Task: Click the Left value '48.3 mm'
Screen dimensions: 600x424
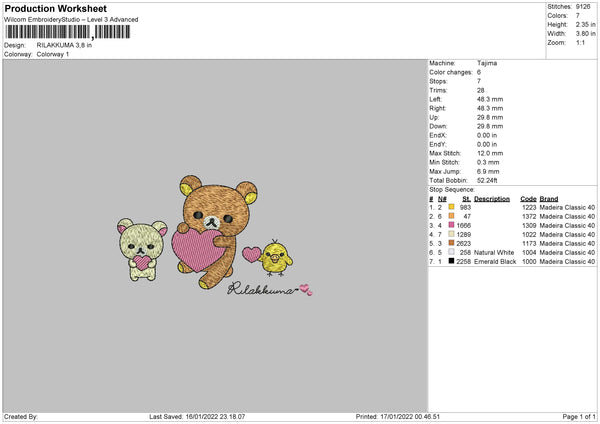Action: [x=490, y=99]
